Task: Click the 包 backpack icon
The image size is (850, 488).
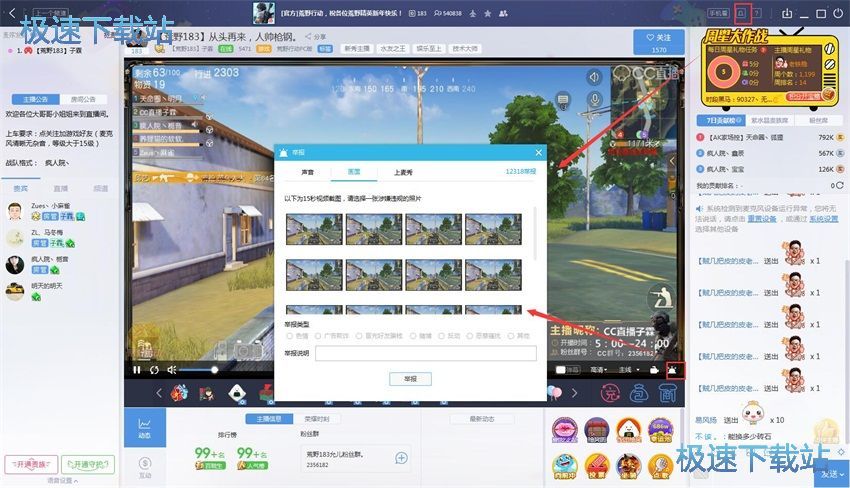Action: tap(639, 393)
